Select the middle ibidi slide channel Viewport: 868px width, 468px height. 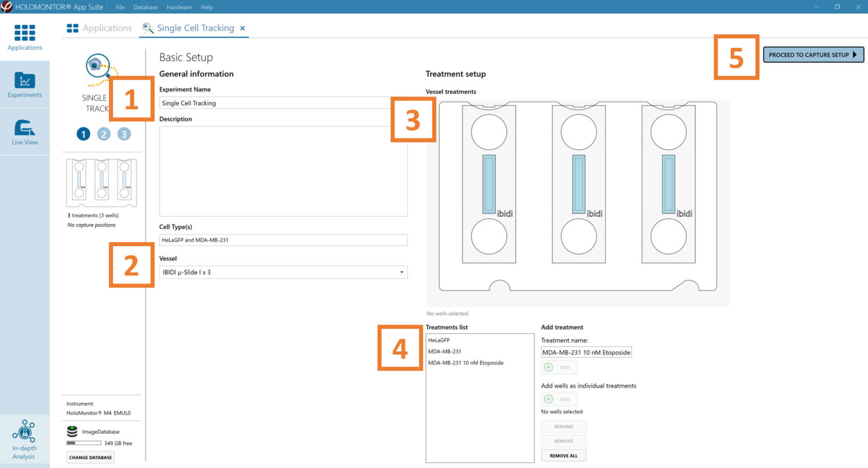(578, 183)
